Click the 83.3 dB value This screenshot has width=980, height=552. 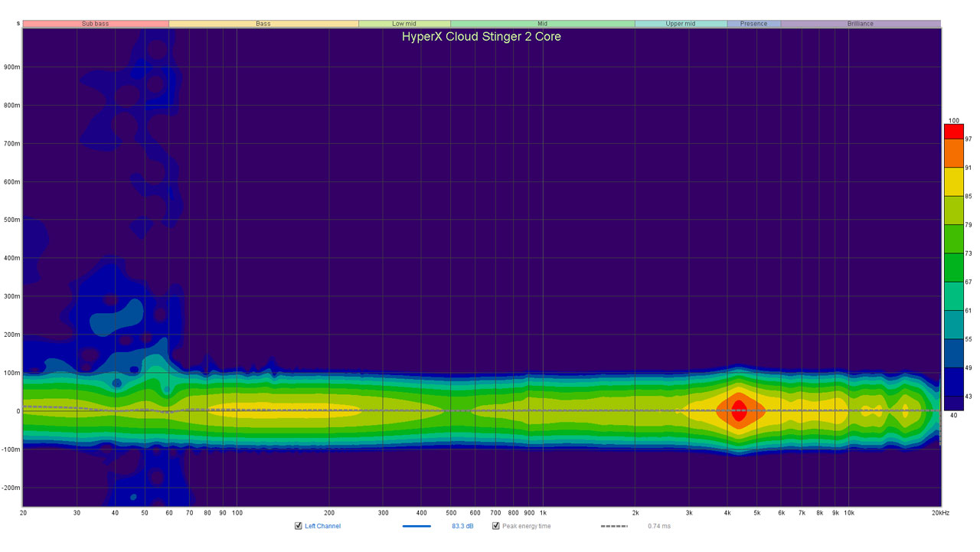point(462,526)
